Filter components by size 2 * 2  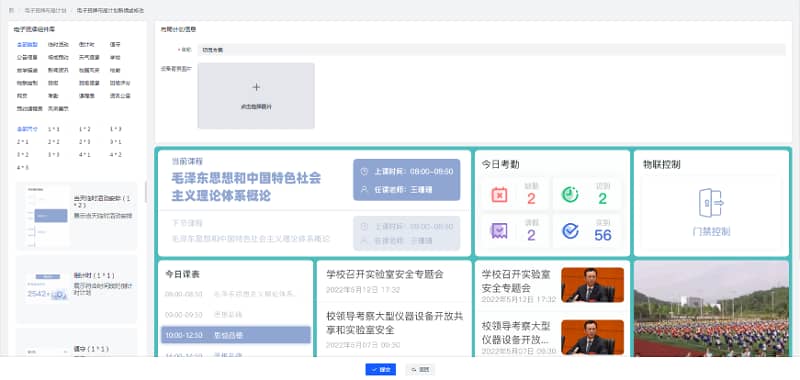coord(54,142)
